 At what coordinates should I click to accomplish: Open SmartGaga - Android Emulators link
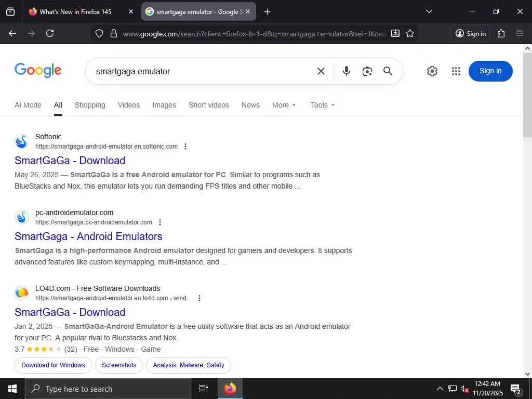(88, 236)
